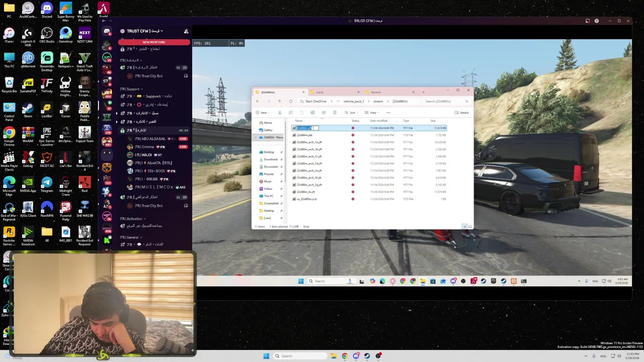
Task: Select the vehicle_pack_1 breadcrumb
Action: (353, 101)
